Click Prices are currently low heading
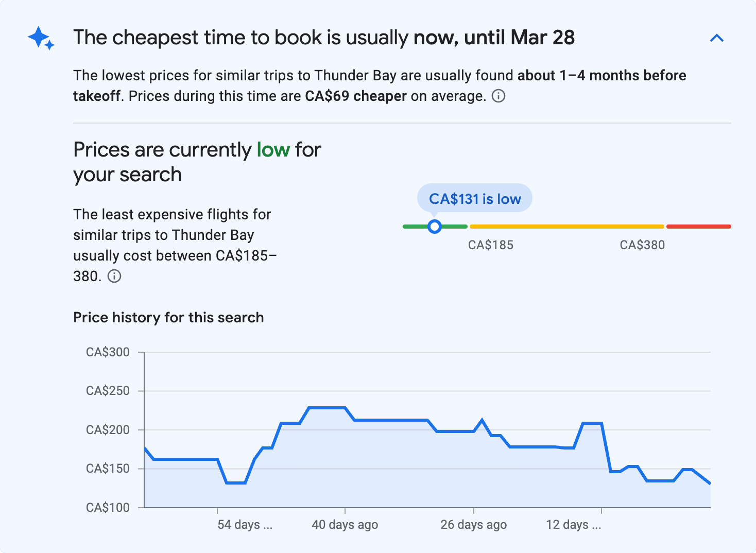 tap(197, 161)
